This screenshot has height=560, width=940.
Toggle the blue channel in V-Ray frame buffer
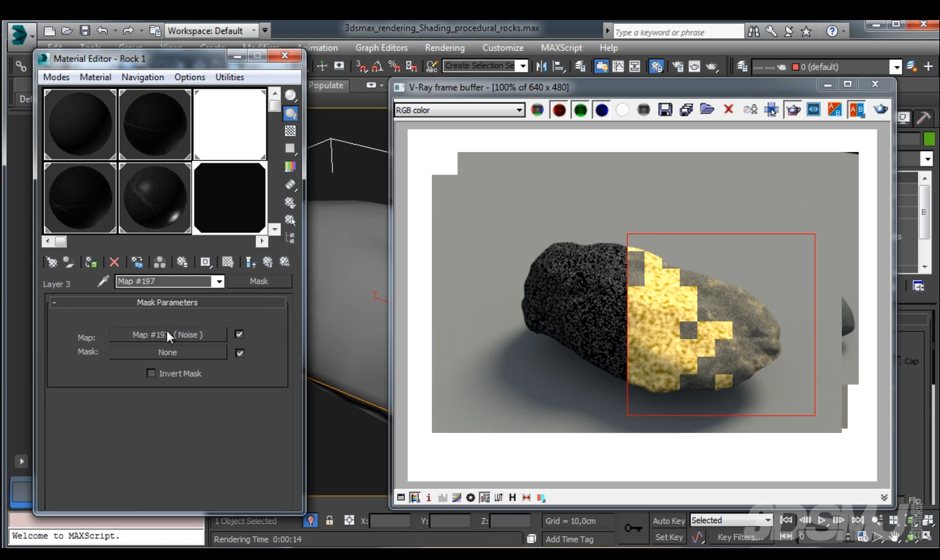point(601,110)
